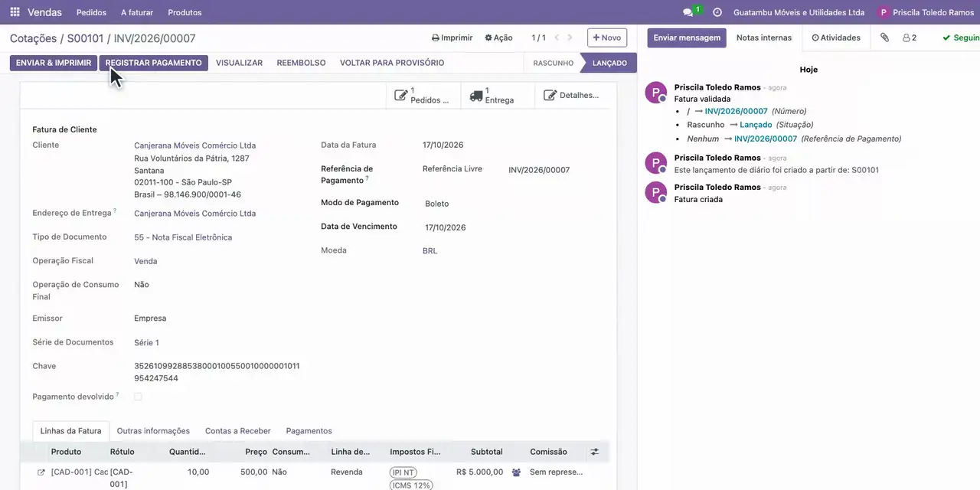Image resolution: width=980 pixels, height=490 pixels.
Task: Select the Rascunho status stage
Action: (x=553, y=63)
